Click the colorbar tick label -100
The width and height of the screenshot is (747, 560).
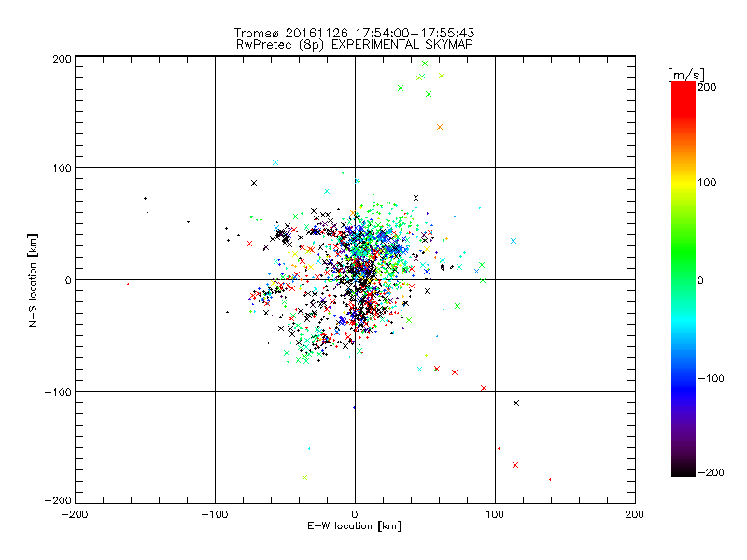pos(711,378)
